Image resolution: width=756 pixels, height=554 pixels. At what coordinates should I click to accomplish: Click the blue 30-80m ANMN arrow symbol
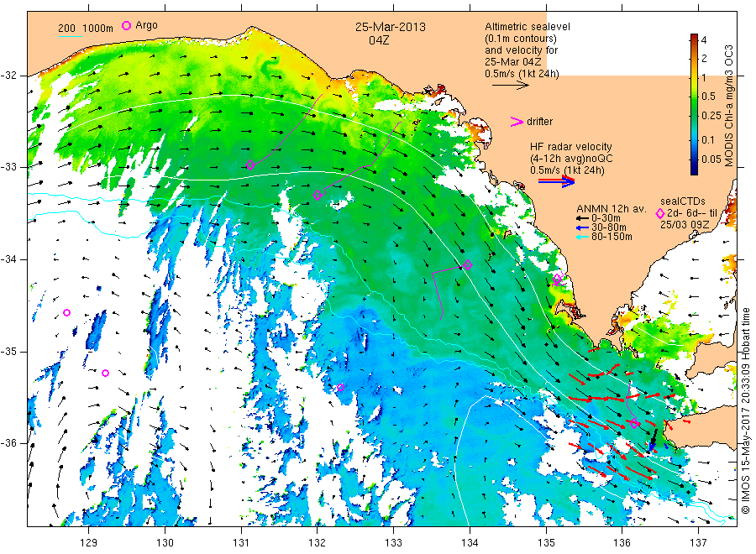tap(582, 227)
